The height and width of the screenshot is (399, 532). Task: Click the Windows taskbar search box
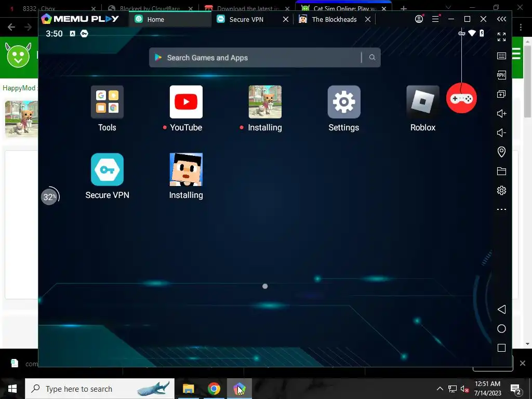tap(100, 389)
